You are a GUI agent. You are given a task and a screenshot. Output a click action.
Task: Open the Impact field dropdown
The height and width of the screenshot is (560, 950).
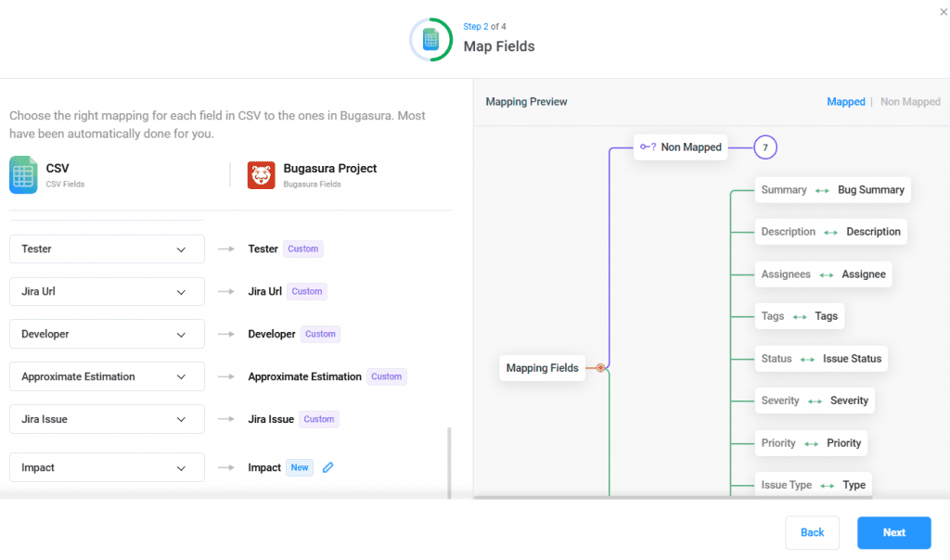coord(107,467)
